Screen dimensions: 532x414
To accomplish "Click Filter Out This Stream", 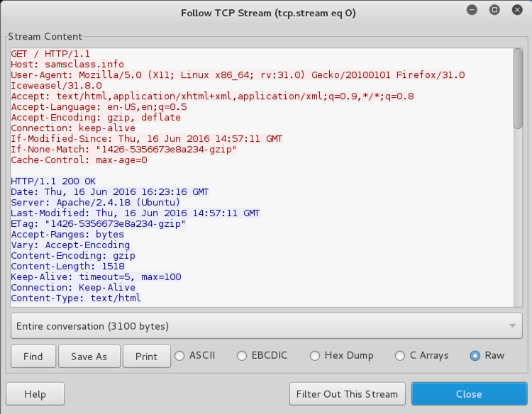I will (x=347, y=394).
